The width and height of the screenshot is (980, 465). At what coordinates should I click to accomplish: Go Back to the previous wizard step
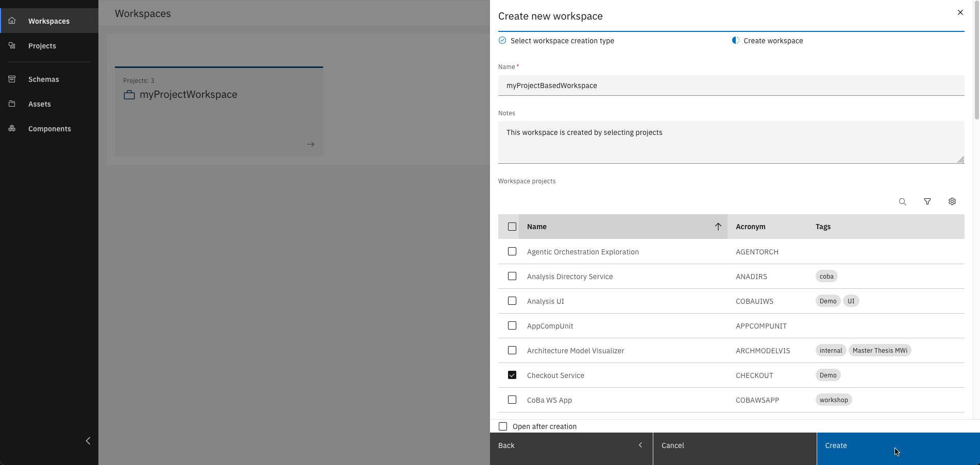pos(570,446)
